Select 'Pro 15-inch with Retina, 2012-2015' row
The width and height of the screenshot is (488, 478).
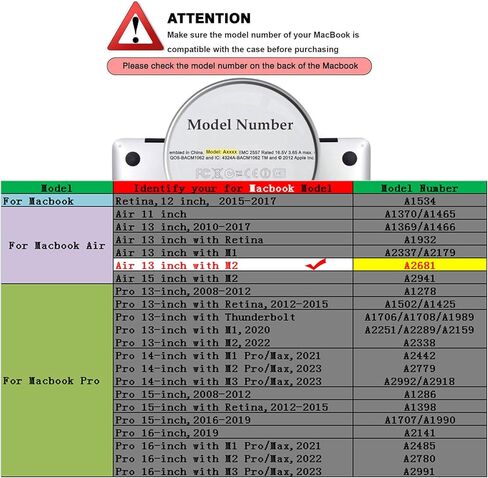(233, 407)
